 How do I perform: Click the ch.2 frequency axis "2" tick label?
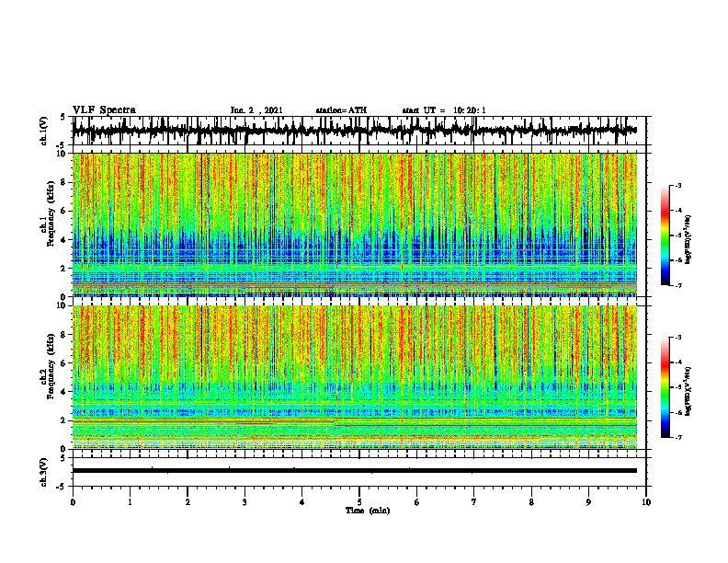coord(64,420)
